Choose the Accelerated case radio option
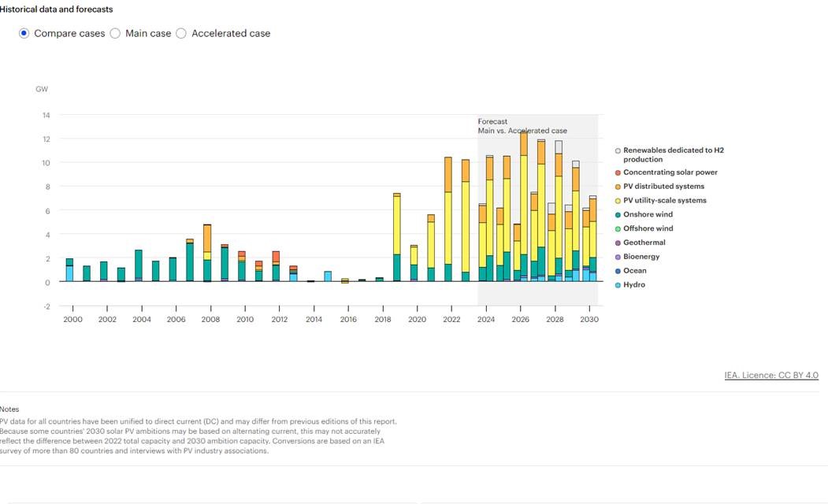 (x=181, y=34)
